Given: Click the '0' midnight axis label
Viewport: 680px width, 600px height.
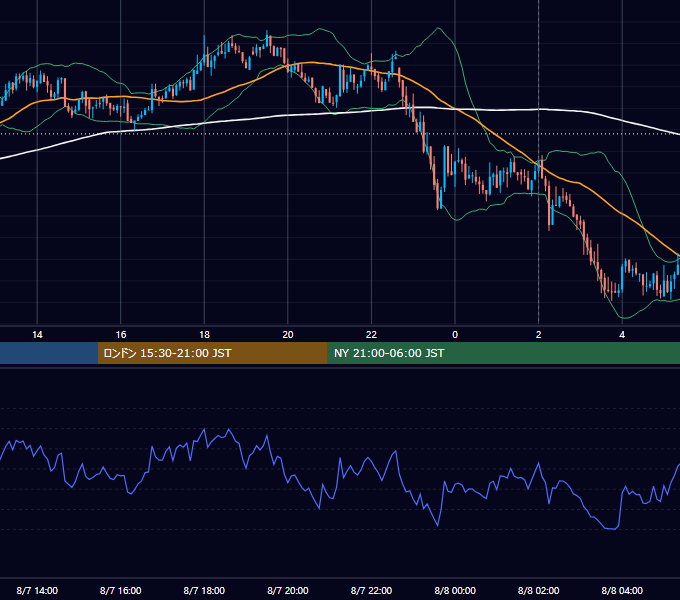Looking at the screenshot, I should [x=455, y=335].
